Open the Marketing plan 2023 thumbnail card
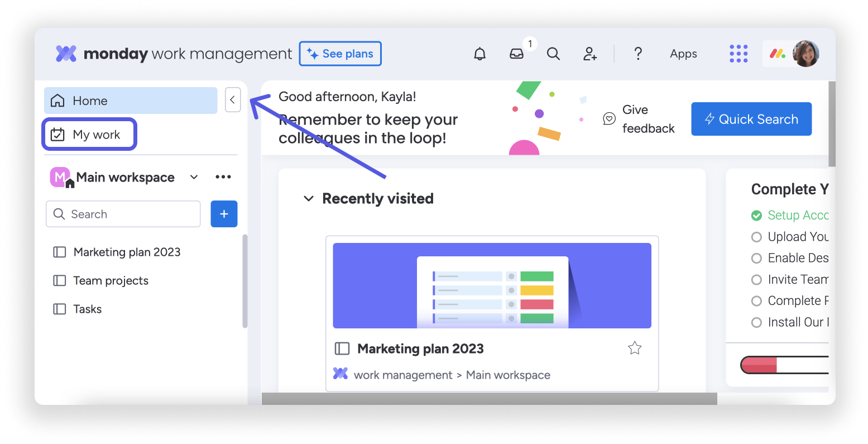This screenshot has height=444, width=868. point(492,285)
